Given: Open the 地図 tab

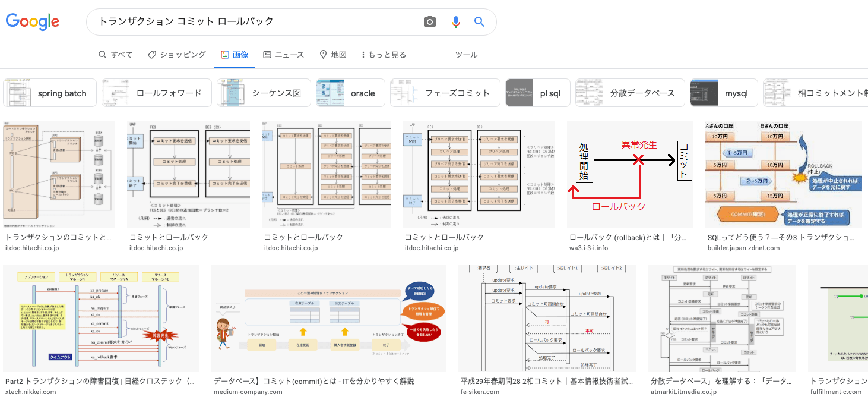Looking at the screenshot, I should click(x=332, y=55).
